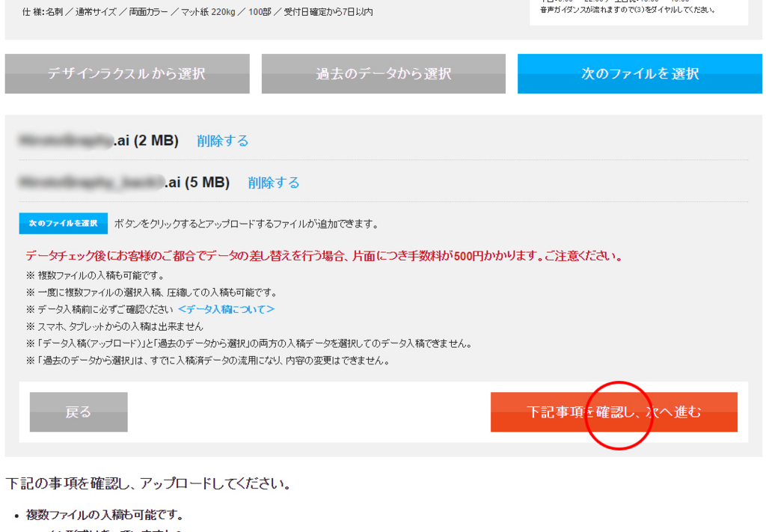766x532 pixels.
Task: Select the 5 MB .ai file name
Action: click(124, 183)
